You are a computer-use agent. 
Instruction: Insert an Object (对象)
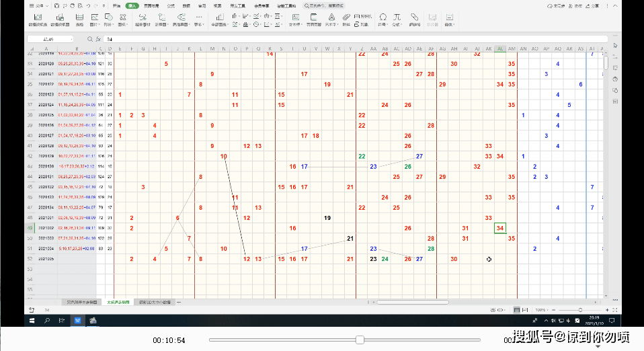[362, 24]
